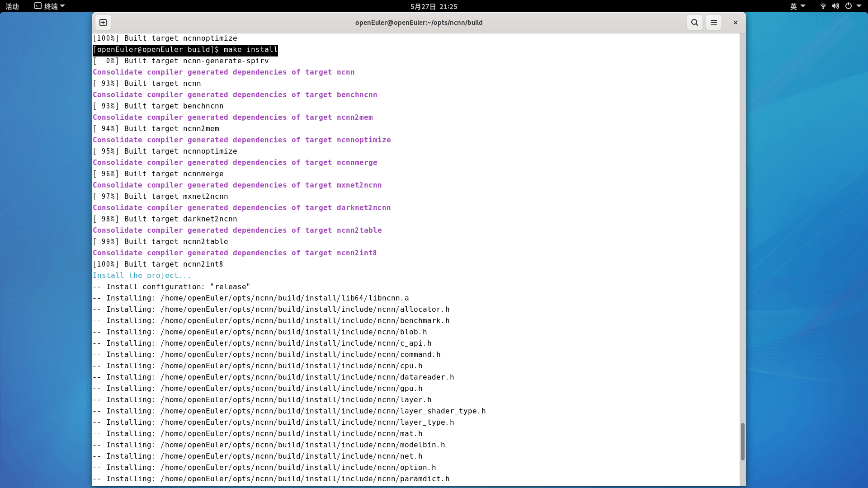Open a new terminal tab
The width and height of the screenshot is (868, 488).
103,23
